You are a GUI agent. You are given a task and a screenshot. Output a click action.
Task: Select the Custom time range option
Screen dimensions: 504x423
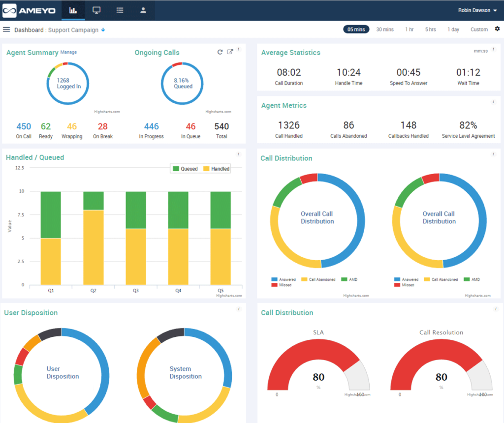(478, 29)
